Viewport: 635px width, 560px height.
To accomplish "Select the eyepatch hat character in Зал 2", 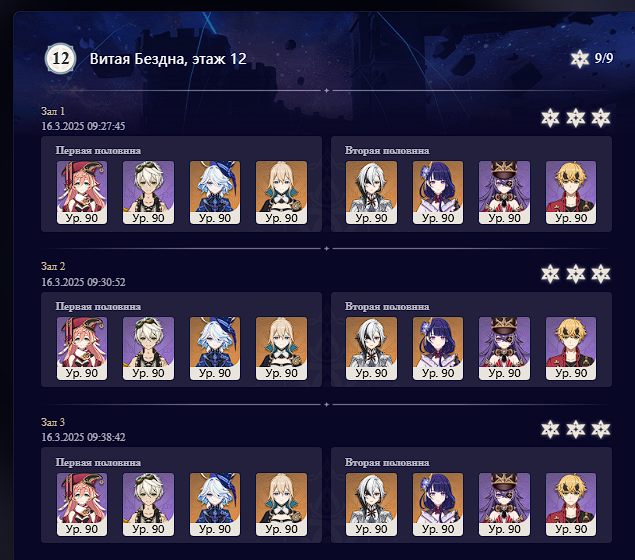I will coord(504,348).
